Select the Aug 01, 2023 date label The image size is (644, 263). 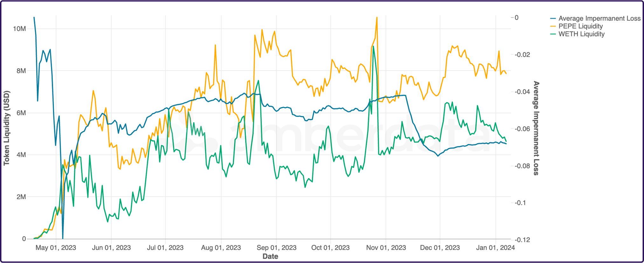tap(221, 248)
